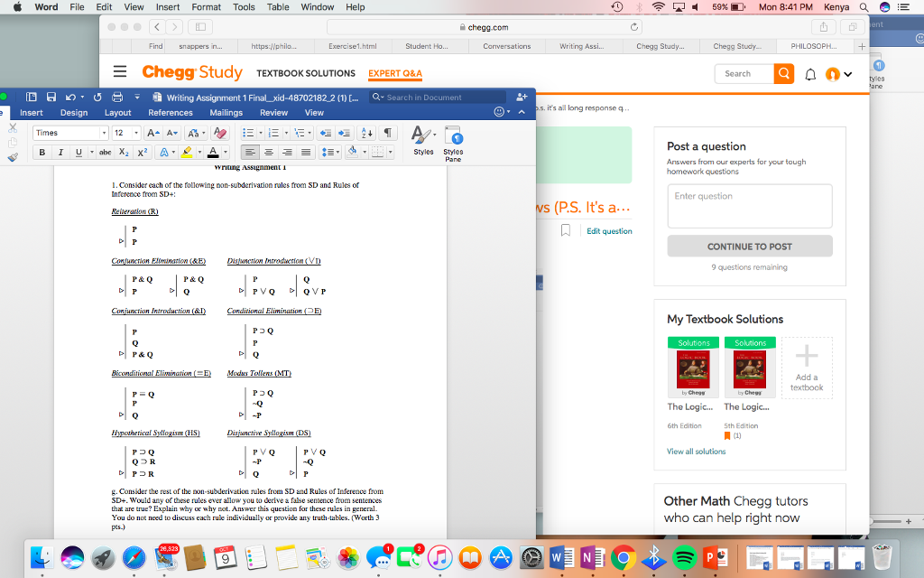Apply the black font color swatch
The height and width of the screenshot is (578, 924).
pyautogui.click(x=213, y=152)
